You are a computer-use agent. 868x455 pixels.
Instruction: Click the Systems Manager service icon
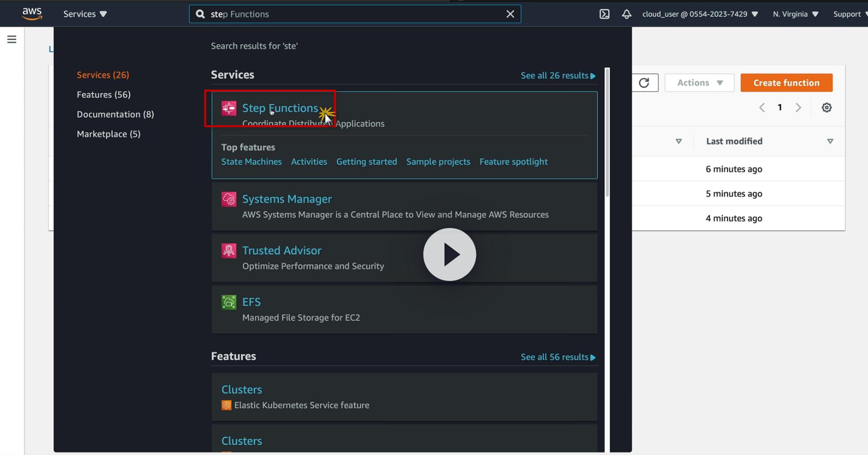pos(229,199)
